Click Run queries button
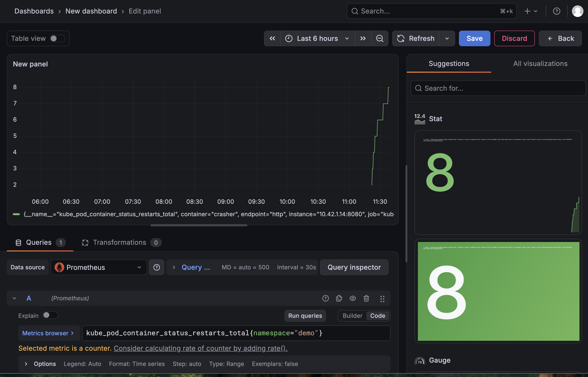588x377 pixels. (x=305, y=316)
